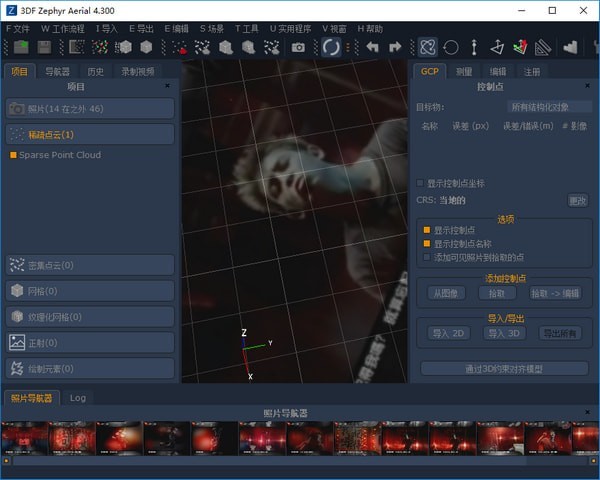Toggle the 显示控制点名称 checkbox
Image resolution: width=600 pixels, height=480 pixels.
(x=426, y=243)
